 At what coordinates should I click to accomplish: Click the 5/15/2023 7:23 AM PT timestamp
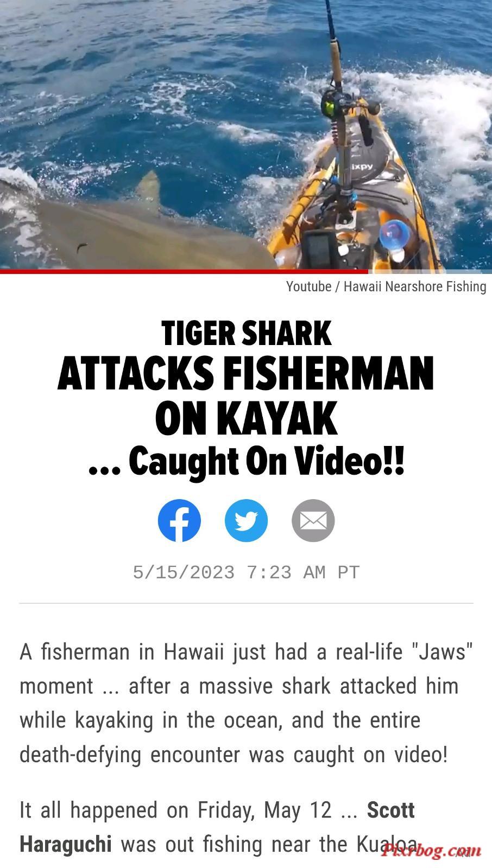pos(247,572)
